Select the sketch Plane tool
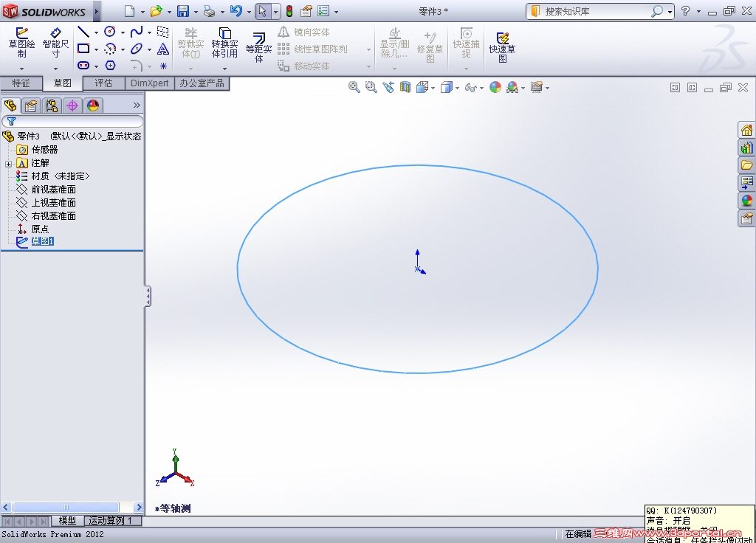Screen dimensions: 756x543 (x=163, y=32)
